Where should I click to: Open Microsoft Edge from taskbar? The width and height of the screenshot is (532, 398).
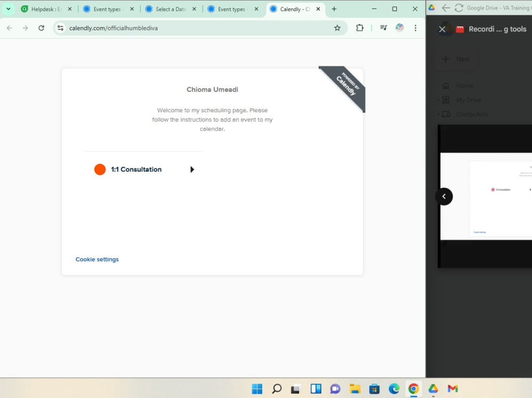coord(394,389)
